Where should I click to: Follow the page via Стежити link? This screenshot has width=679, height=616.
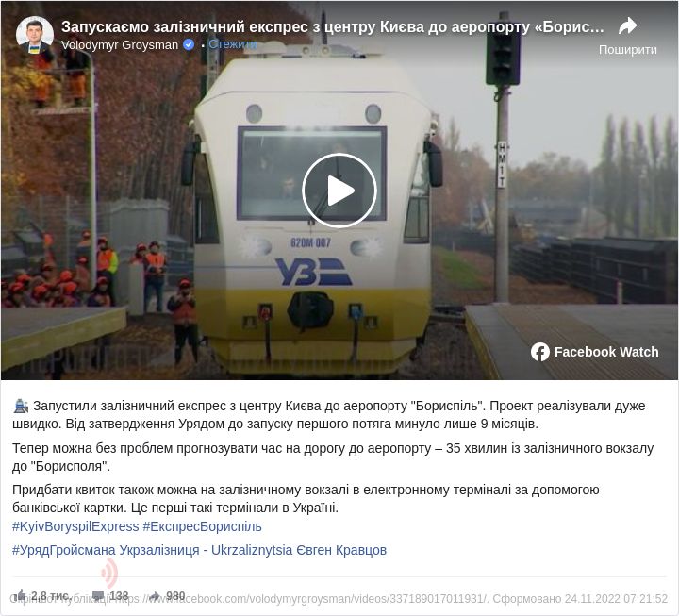(233, 44)
